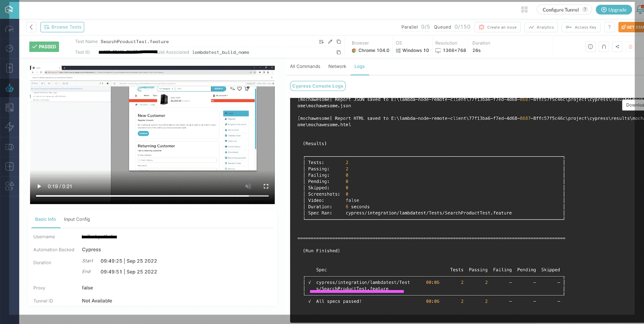Open the real device lightning phone icon

click(10, 68)
